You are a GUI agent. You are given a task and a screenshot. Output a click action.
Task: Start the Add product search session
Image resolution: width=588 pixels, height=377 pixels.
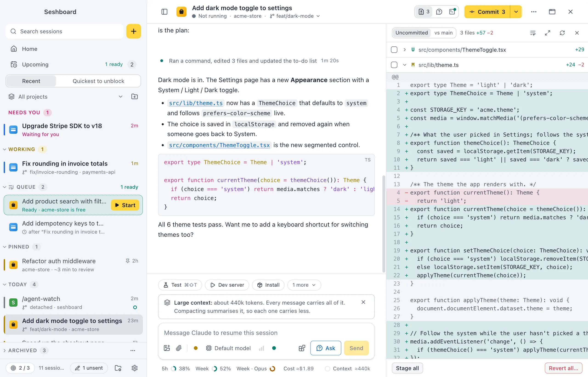pos(125,205)
